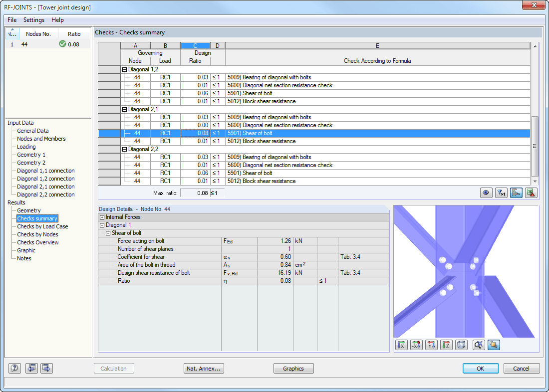Click the Max. ratio value field
Screen dimensions: 549x392
195,193
